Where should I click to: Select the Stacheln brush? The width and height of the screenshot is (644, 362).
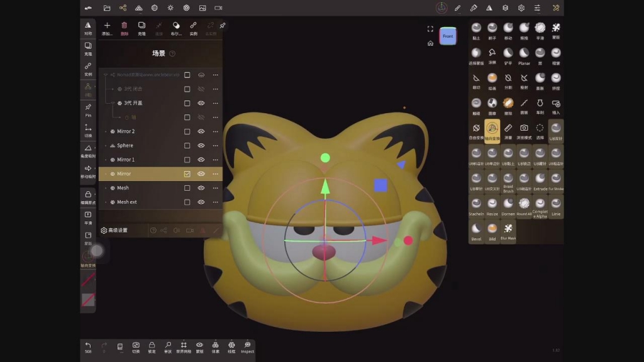(x=476, y=206)
